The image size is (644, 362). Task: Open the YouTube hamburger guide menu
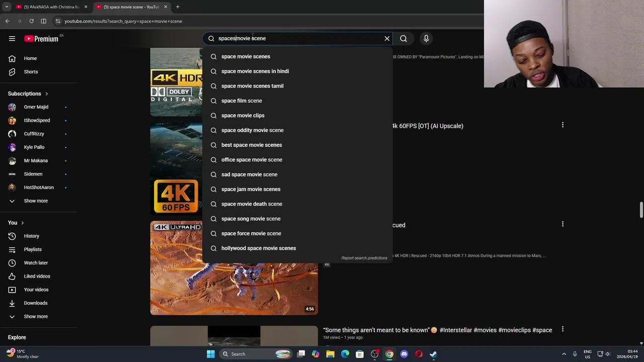tap(12, 38)
